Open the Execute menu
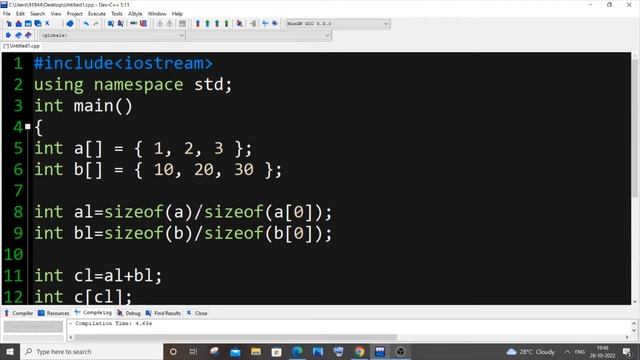The width and height of the screenshot is (640, 360). [97, 14]
